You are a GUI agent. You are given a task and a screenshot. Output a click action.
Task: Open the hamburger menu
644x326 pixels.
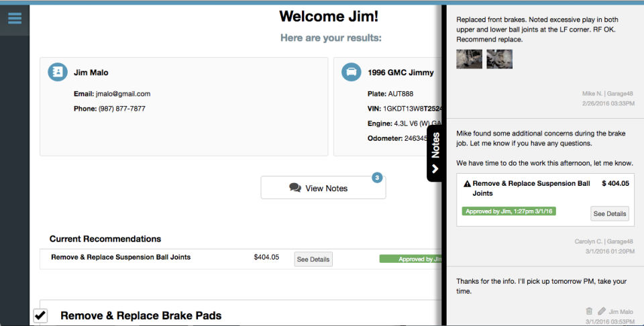point(14,19)
